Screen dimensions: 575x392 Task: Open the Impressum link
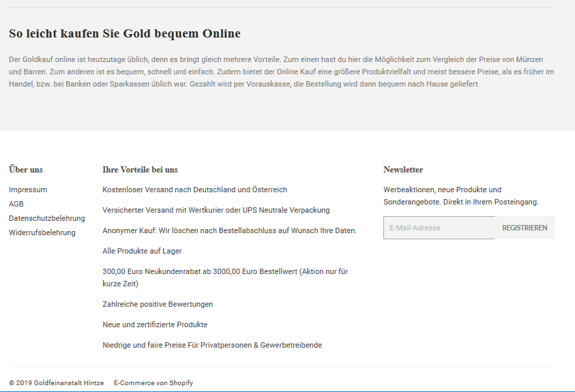pos(28,190)
